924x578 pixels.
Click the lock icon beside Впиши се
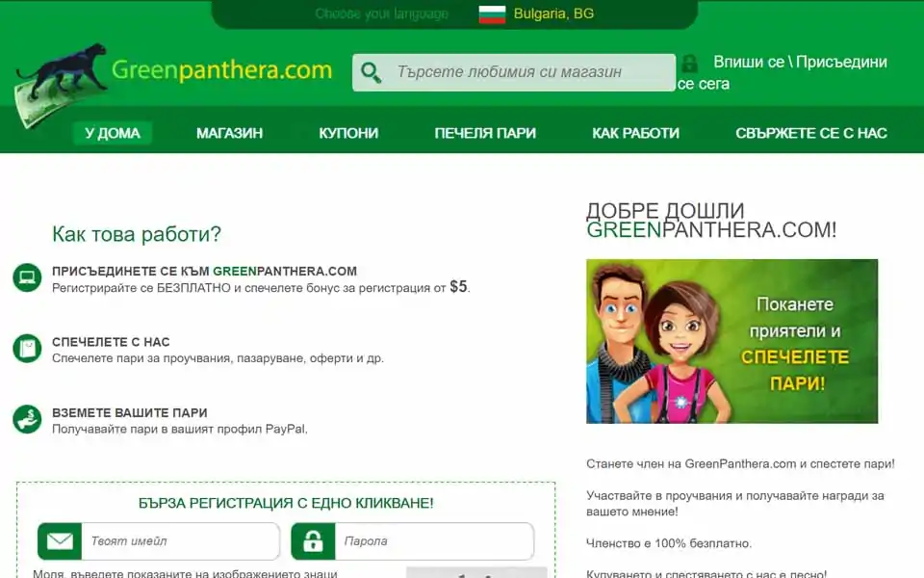pyautogui.click(x=689, y=64)
